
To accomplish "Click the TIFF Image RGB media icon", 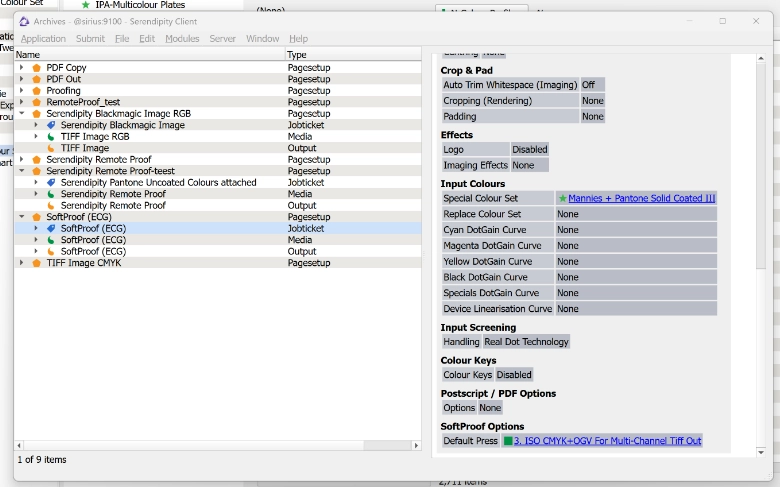I will point(51,137).
